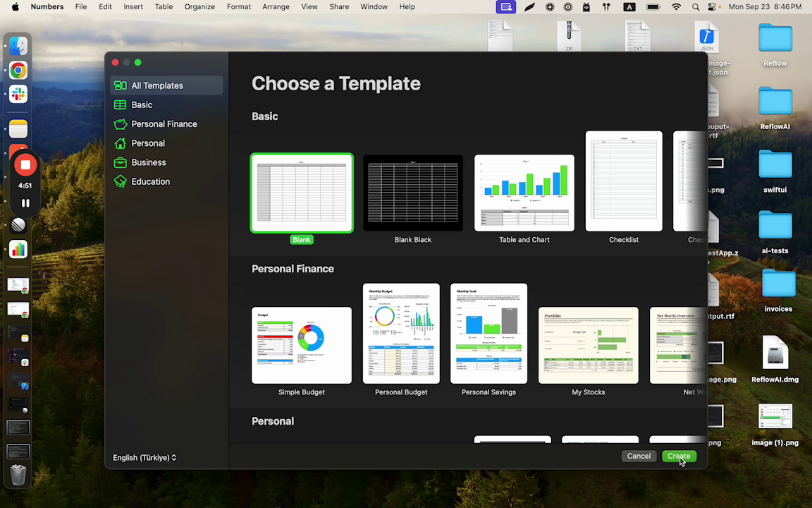Select the Personal Finance category label
This screenshot has height=508, width=812.
[164, 124]
